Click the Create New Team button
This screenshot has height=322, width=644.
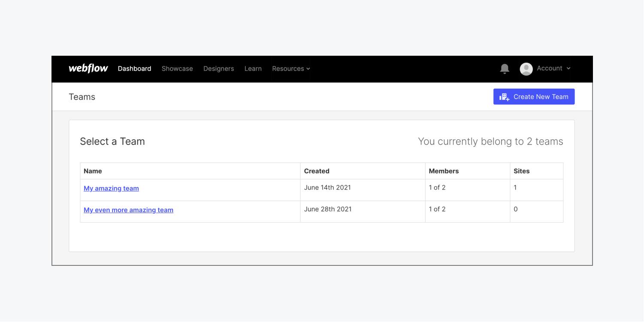coord(534,96)
